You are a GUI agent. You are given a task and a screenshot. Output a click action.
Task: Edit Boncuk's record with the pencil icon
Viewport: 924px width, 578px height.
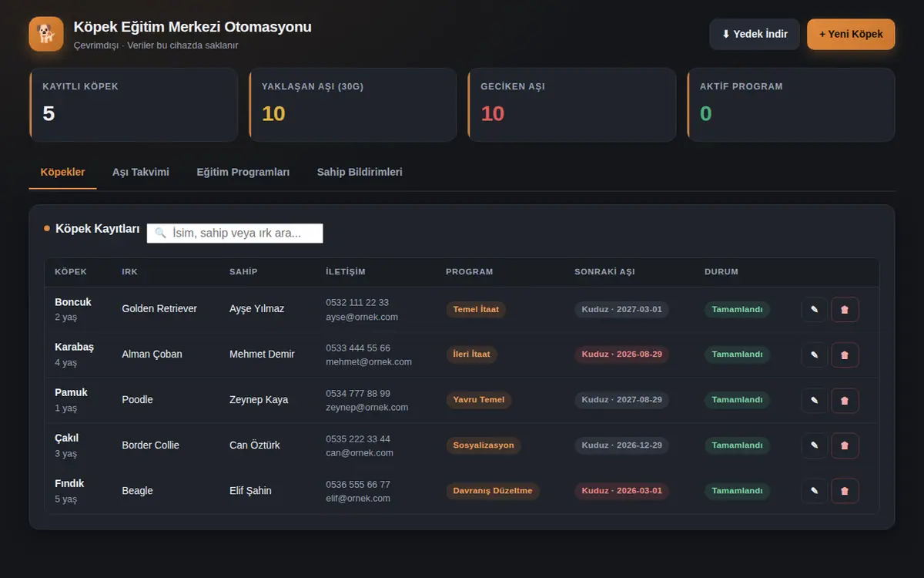click(815, 310)
